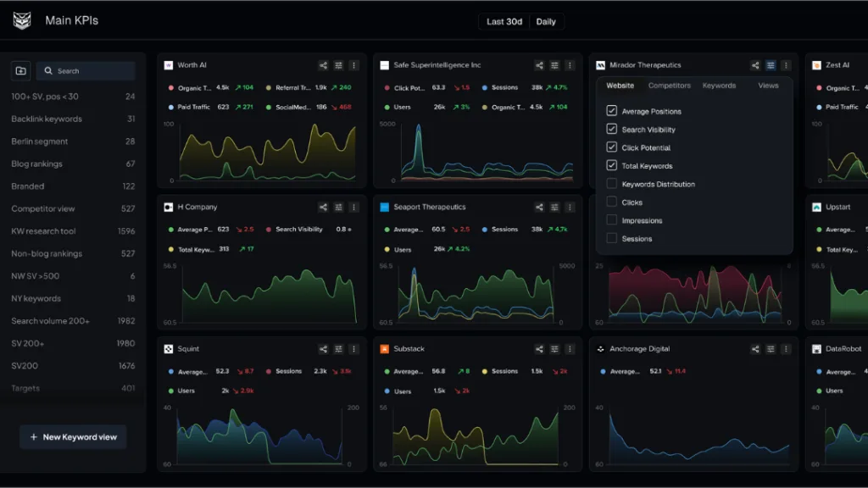The height and width of the screenshot is (488, 868).
Task: Enable the Sessions checkbox in settings
Action: point(612,238)
